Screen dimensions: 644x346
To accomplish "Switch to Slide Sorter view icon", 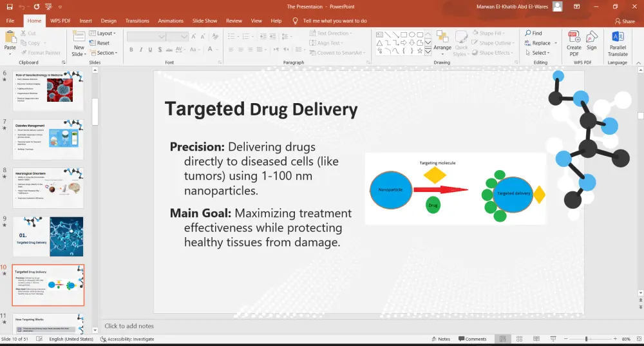I will 519,339.
